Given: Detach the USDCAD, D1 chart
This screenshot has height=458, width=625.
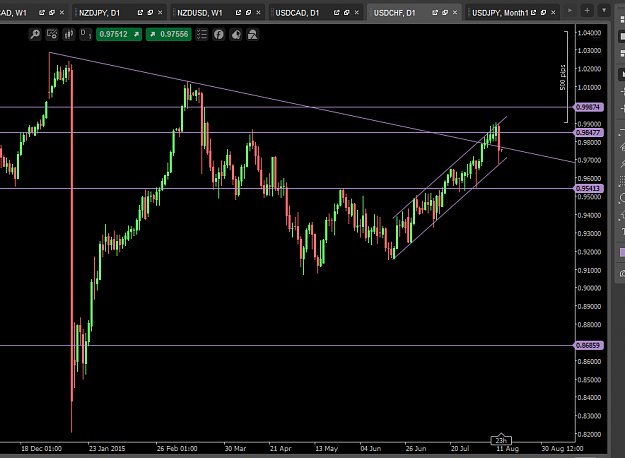Looking at the screenshot, I should click(336, 13).
